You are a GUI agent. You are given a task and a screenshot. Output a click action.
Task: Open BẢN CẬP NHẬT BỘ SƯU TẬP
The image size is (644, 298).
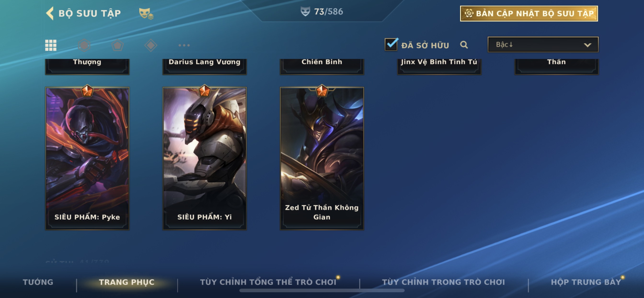(529, 13)
